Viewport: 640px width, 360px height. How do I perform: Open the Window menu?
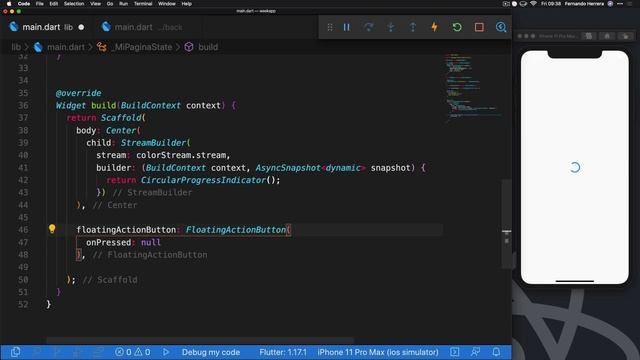[x=167, y=4]
